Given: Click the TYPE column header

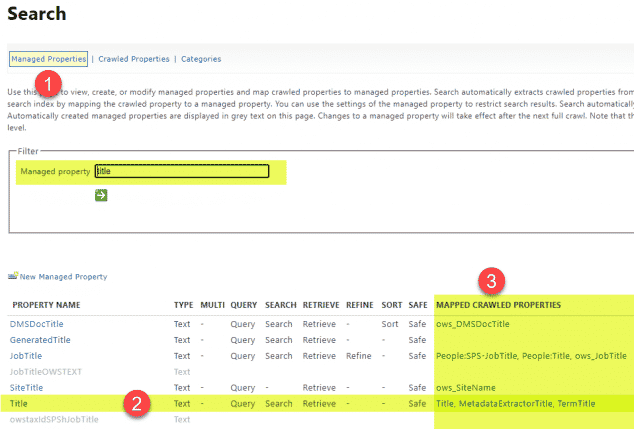Looking at the screenshot, I should click(184, 305).
